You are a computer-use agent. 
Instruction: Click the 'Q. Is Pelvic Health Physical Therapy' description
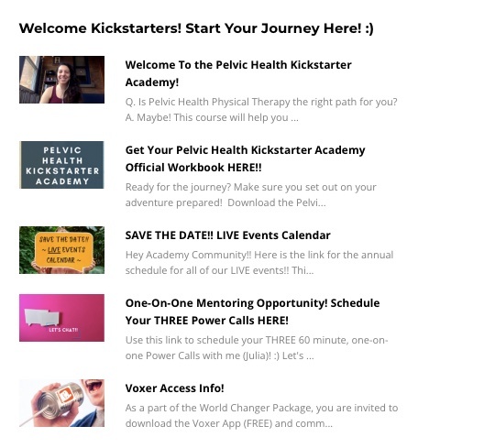click(261, 110)
